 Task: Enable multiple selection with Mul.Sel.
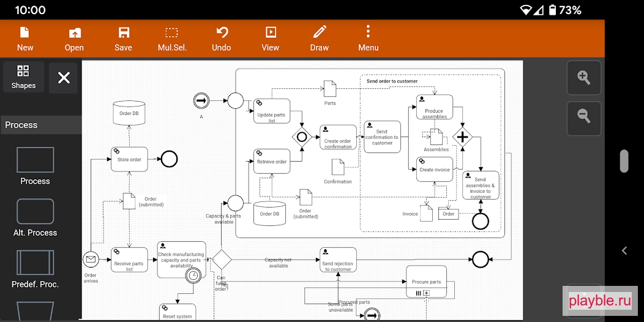[x=172, y=39]
